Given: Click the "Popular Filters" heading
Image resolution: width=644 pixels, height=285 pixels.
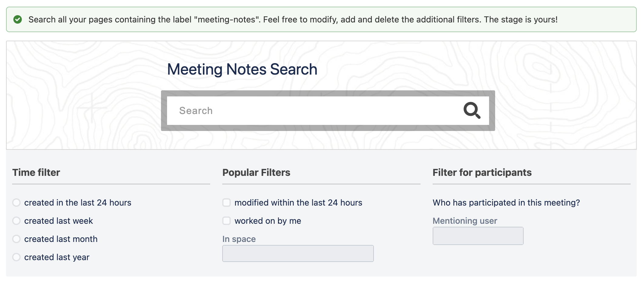Looking at the screenshot, I should (x=256, y=173).
